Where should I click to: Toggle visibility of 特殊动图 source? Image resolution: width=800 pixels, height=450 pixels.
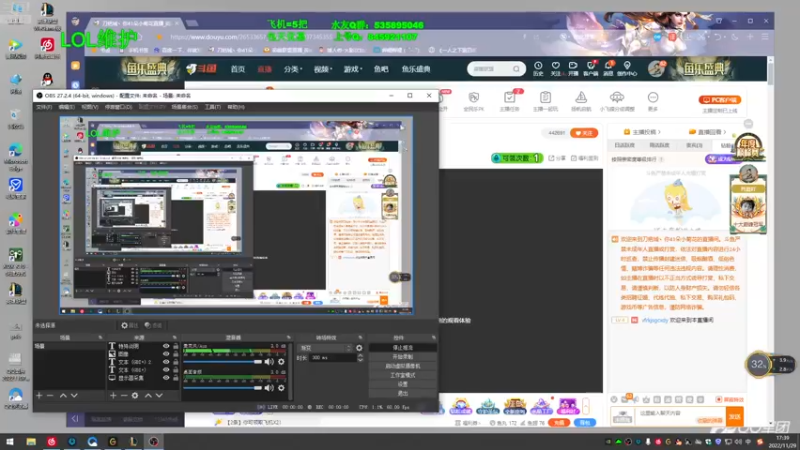click(166, 346)
